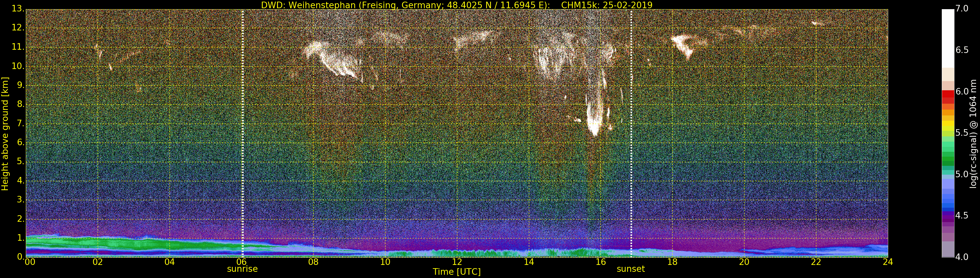The height and width of the screenshot is (278, 980).
Task: Select the "sunset" label below the time axis
Action: pyautogui.click(x=631, y=269)
